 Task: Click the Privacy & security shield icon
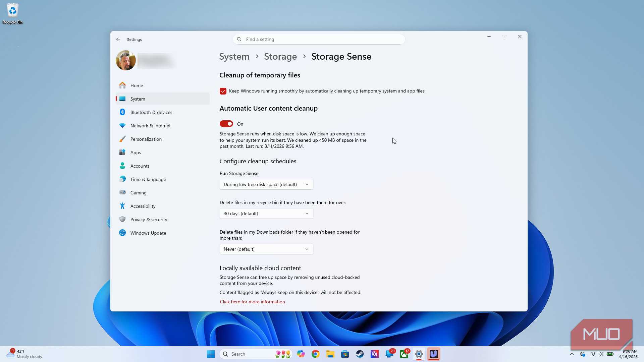[x=122, y=220]
